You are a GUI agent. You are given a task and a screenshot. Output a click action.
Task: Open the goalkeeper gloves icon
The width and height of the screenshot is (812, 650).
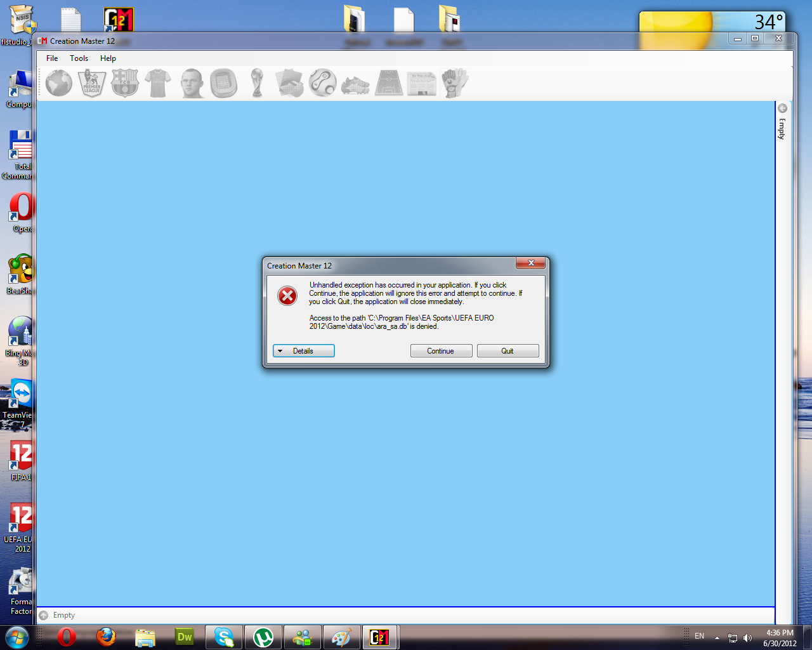pos(455,83)
